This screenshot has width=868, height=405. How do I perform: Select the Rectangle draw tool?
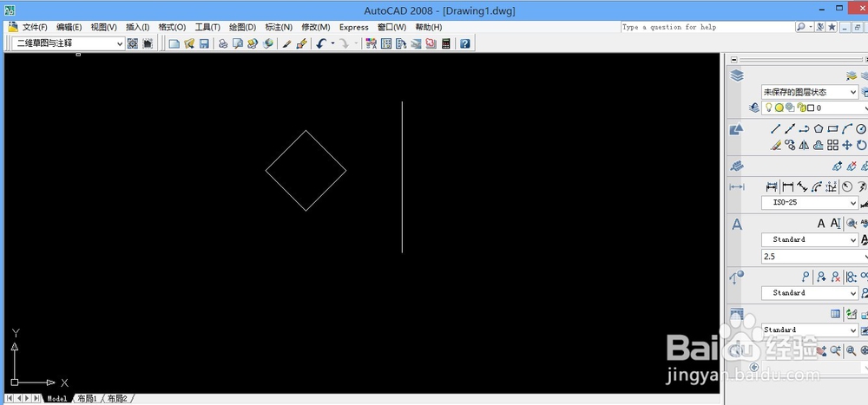pyautogui.click(x=832, y=129)
